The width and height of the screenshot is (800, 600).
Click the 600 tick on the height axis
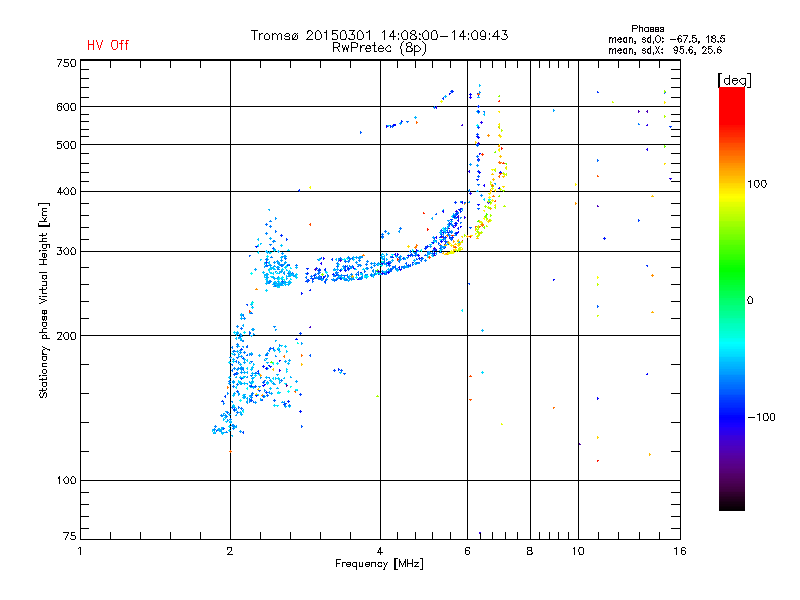click(66, 107)
